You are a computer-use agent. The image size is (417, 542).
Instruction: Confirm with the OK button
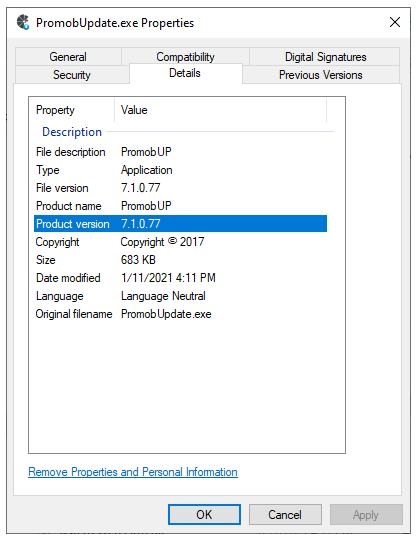point(204,514)
